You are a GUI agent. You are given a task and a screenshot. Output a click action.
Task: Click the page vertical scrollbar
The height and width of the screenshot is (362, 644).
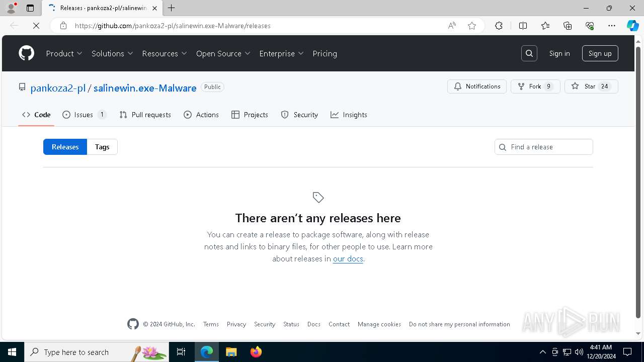coord(638,183)
